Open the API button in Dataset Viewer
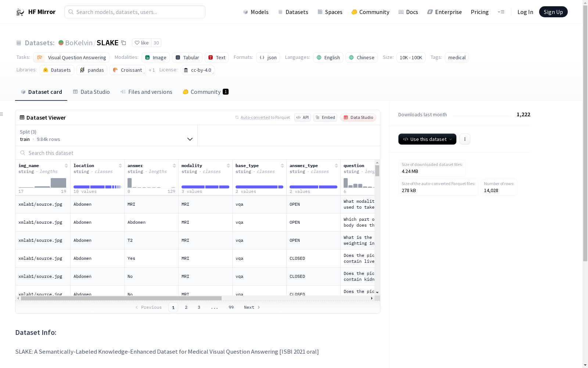This screenshot has width=588, height=368. pos(302,117)
